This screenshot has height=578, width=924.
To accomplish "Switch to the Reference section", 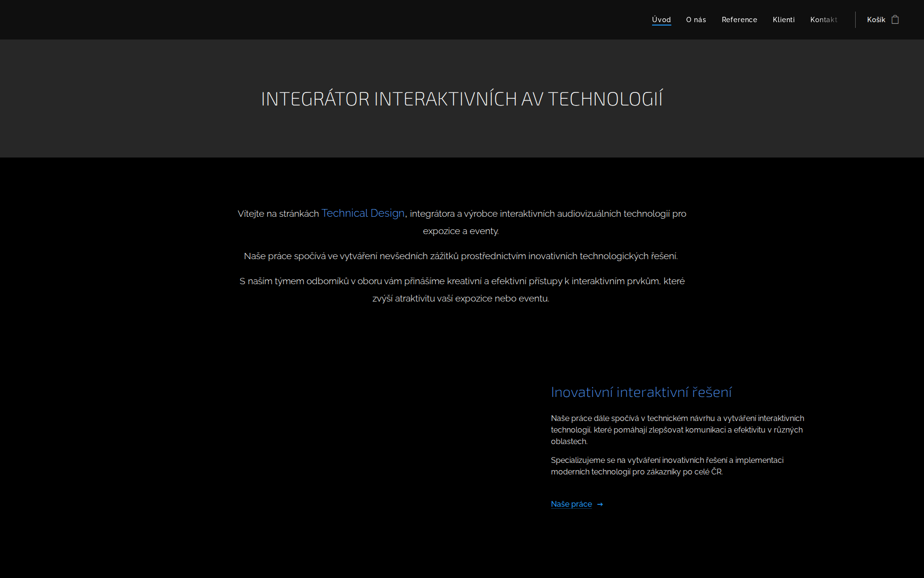I will (739, 20).
